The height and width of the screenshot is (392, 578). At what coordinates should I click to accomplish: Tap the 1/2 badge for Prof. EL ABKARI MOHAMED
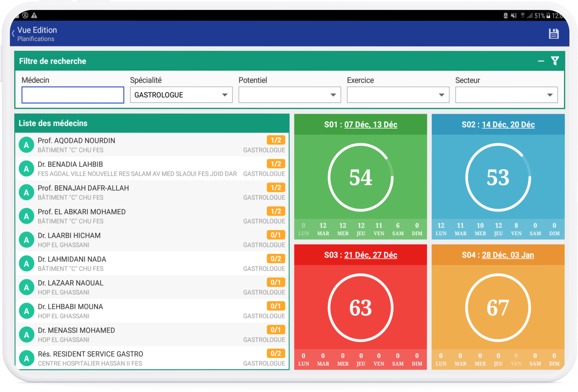[276, 211]
